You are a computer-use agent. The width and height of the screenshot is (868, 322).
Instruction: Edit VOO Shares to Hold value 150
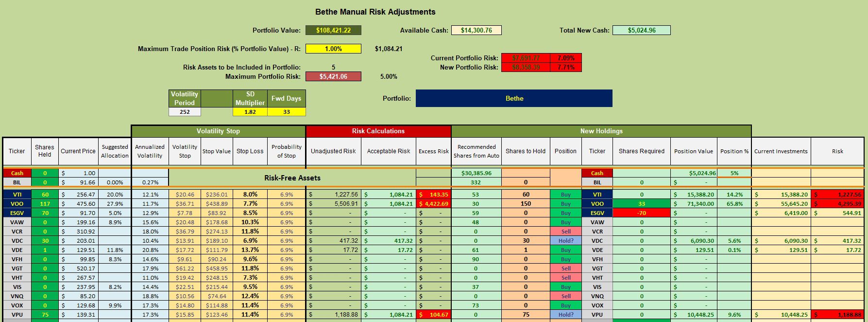click(526, 204)
